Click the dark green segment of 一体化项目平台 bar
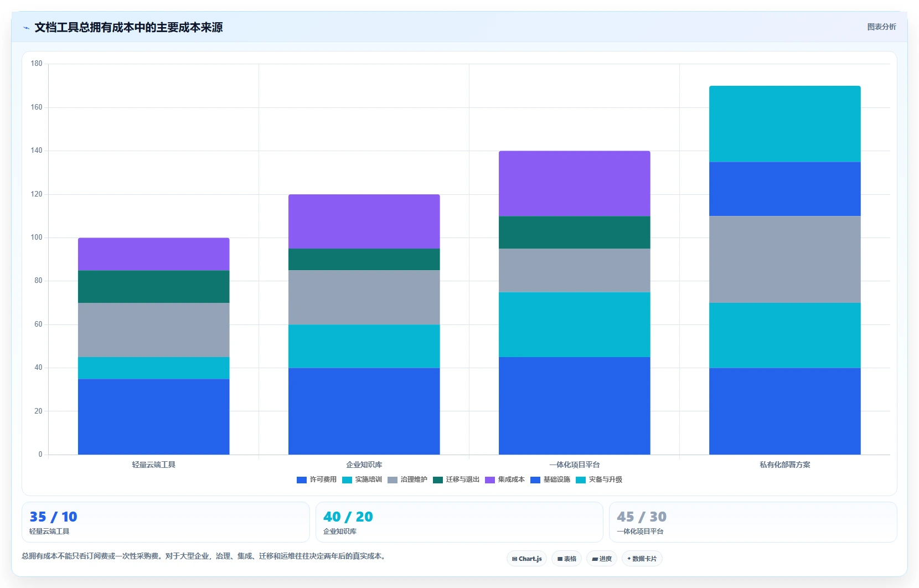This screenshot has width=919, height=588. tap(574, 233)
